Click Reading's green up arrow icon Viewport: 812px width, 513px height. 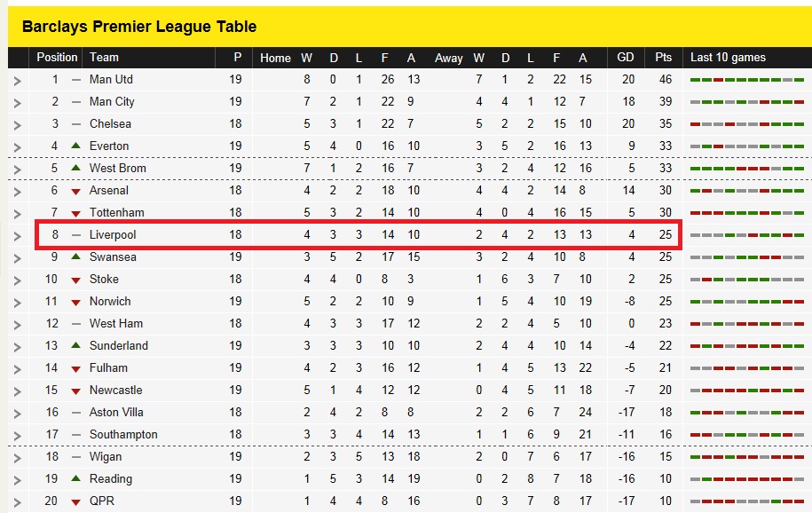point(76,478)
